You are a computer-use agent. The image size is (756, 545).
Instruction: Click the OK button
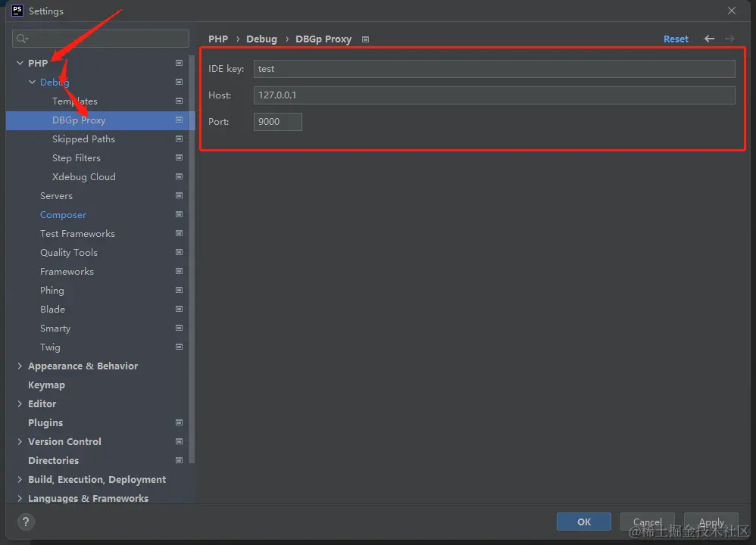pos(584,522)
